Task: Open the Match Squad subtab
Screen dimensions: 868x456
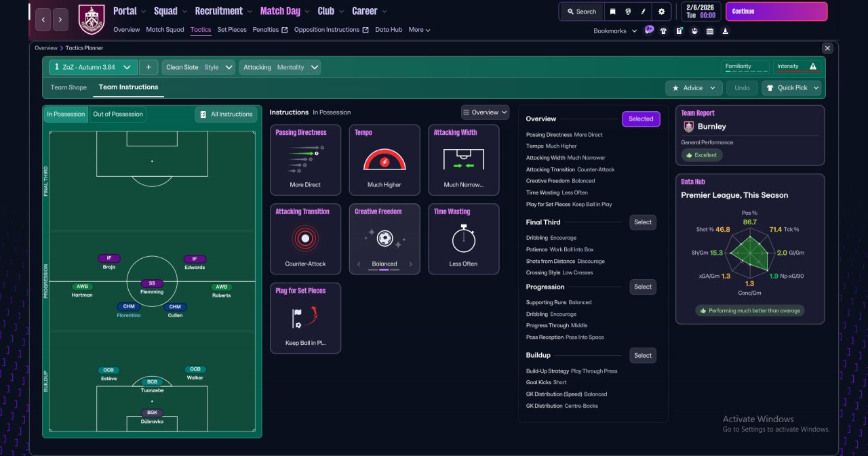Action: [x=165, y=30]
